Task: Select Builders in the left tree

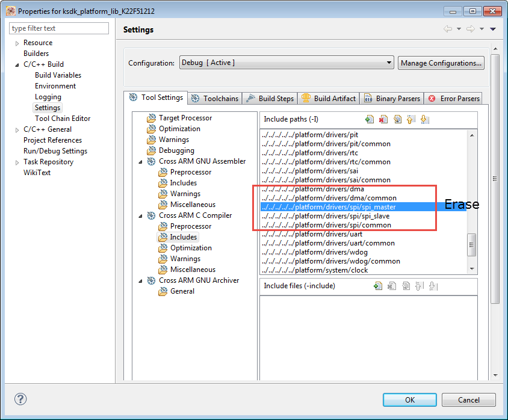Action: 36,54
